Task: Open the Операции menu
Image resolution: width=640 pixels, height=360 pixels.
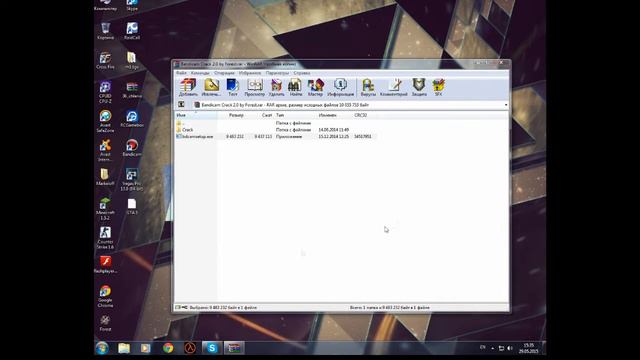Action: point(224,73)
